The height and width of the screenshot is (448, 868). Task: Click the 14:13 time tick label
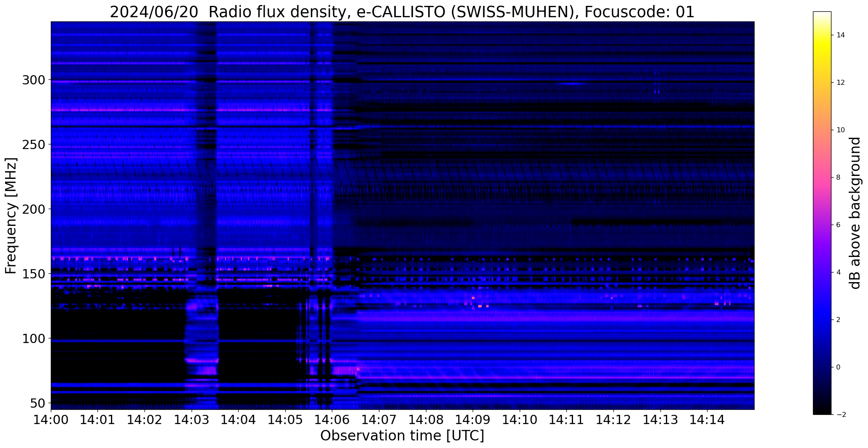(660, 419)
